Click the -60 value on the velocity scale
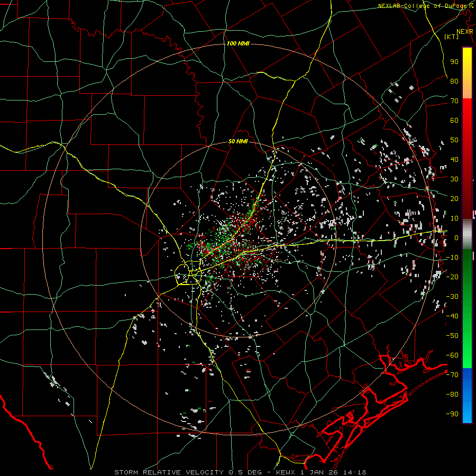 452,355
